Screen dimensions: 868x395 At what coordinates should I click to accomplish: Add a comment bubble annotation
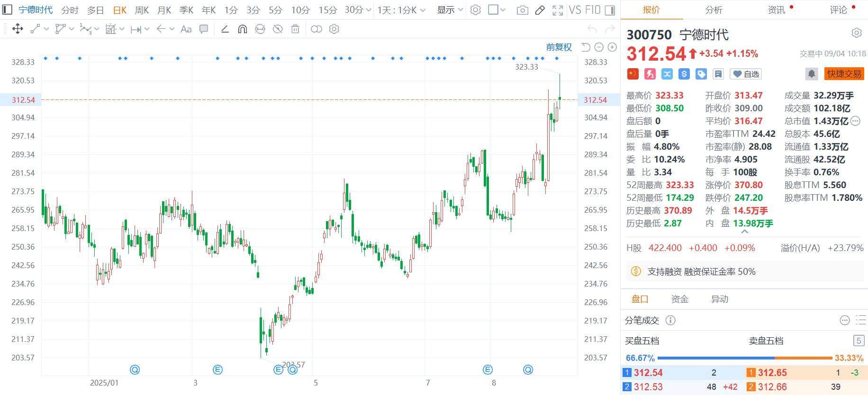[x=204, y=29]
